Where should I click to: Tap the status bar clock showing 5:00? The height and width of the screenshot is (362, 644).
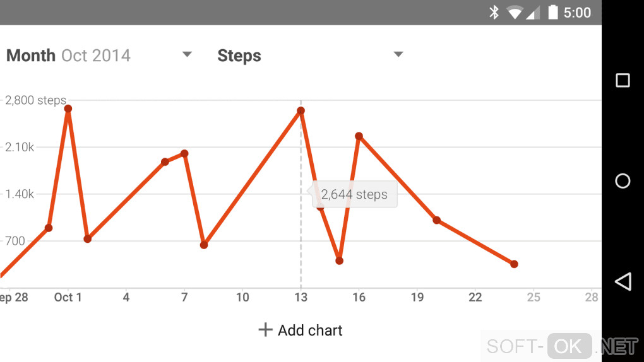[x=577, y=13]
